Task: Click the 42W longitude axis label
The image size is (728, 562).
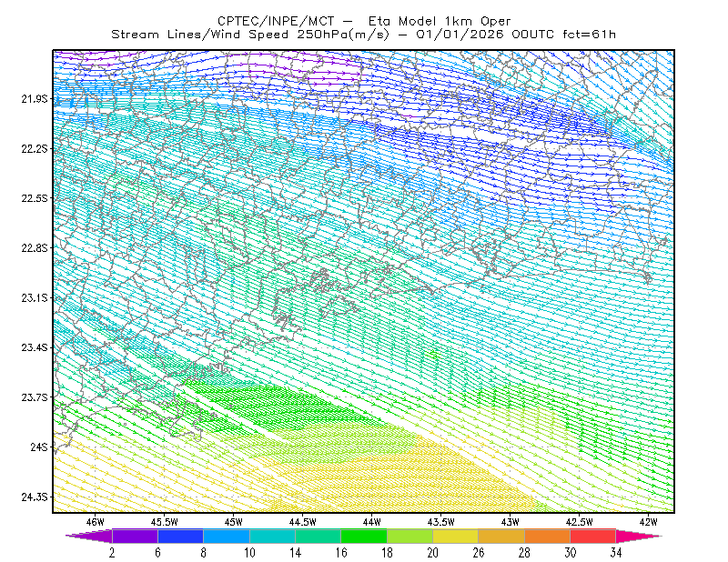Action: tap(648, 522)
